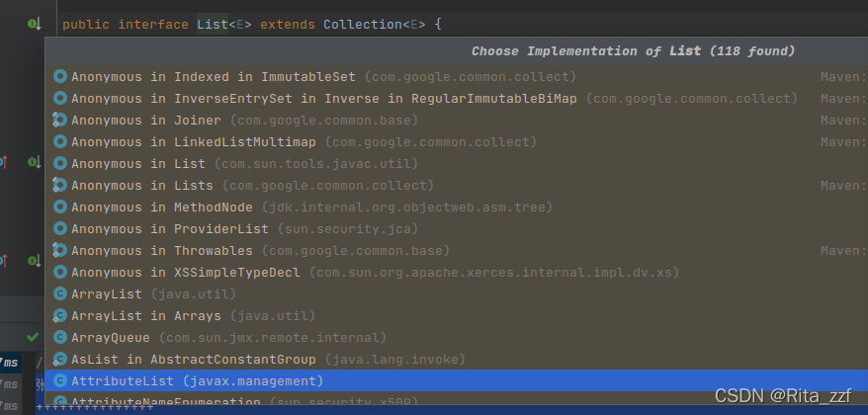Click icon beside AsList in AbstractConstantGroup
Image resolution: width=868 pixels, height=415 pixels.
click(x=59, y=359)
